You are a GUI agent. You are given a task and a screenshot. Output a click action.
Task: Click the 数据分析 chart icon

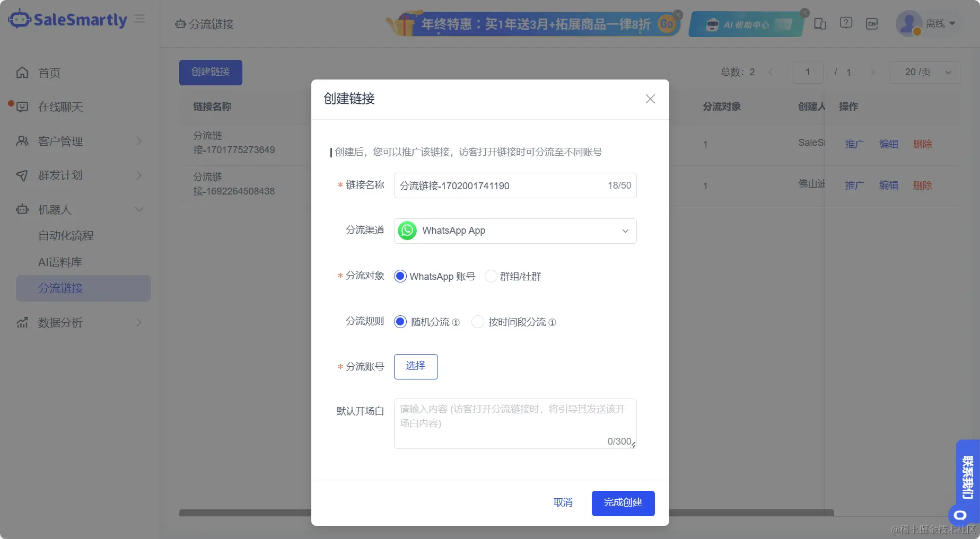(22, 322)
